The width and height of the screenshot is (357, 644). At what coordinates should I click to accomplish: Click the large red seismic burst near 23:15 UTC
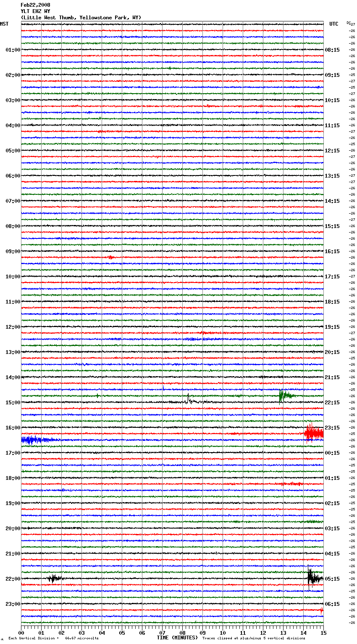[x=314, y=434]
